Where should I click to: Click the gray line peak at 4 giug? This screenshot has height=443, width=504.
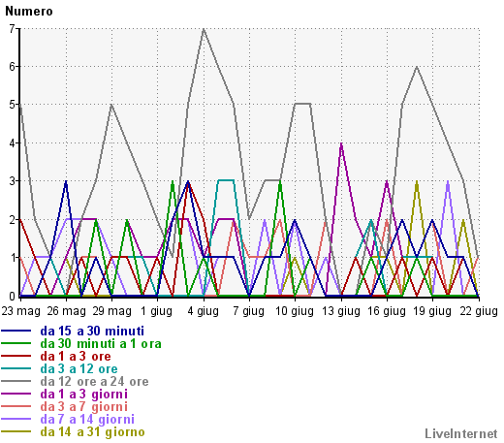click(x=204, y=29)
